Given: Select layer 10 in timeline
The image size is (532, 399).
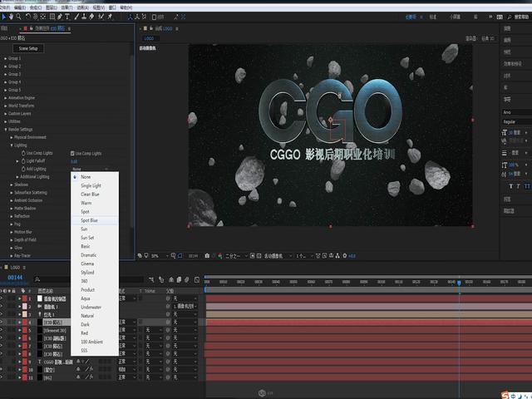Looking at the screenshot, I should (49, 369).
